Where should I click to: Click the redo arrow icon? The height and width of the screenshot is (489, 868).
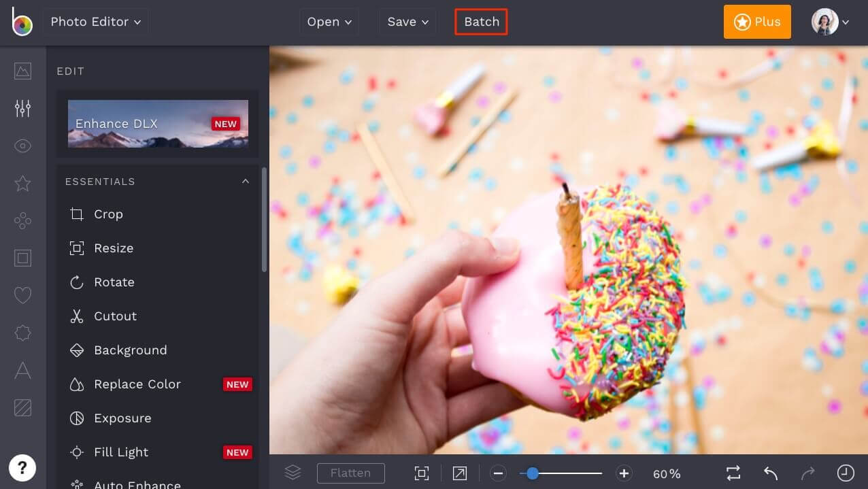(808, 473)
